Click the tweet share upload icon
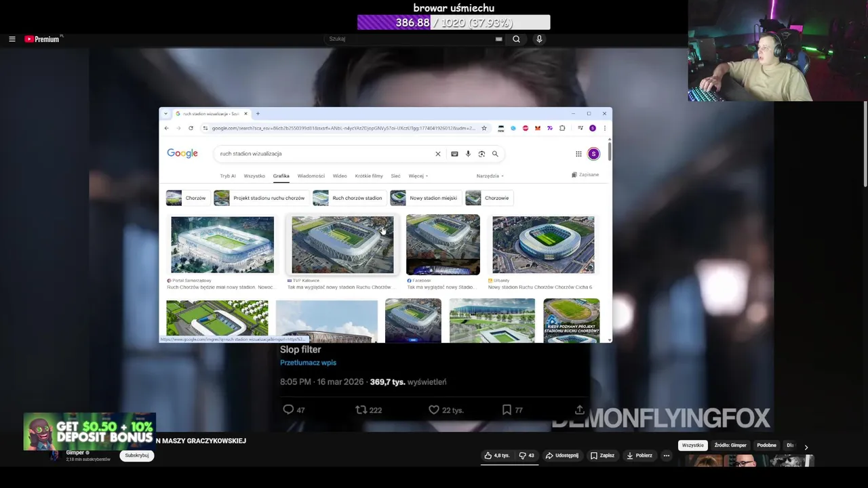This screenshot has width=868, height=488. (x=580, y=410)
